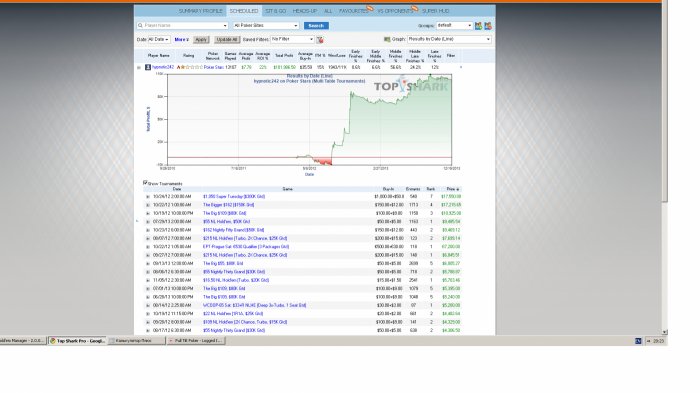The height and width of the screenshot is (393, 700).
Task: Click the add group icon beside Groups
Action: 479,26
